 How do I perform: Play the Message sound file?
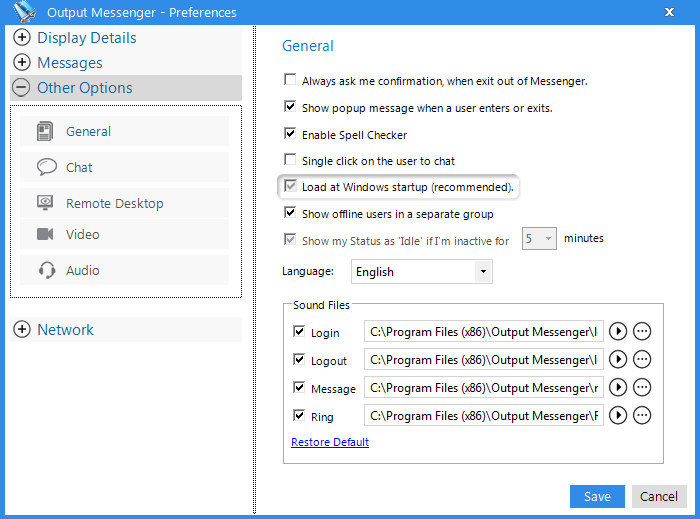point(618,387)
